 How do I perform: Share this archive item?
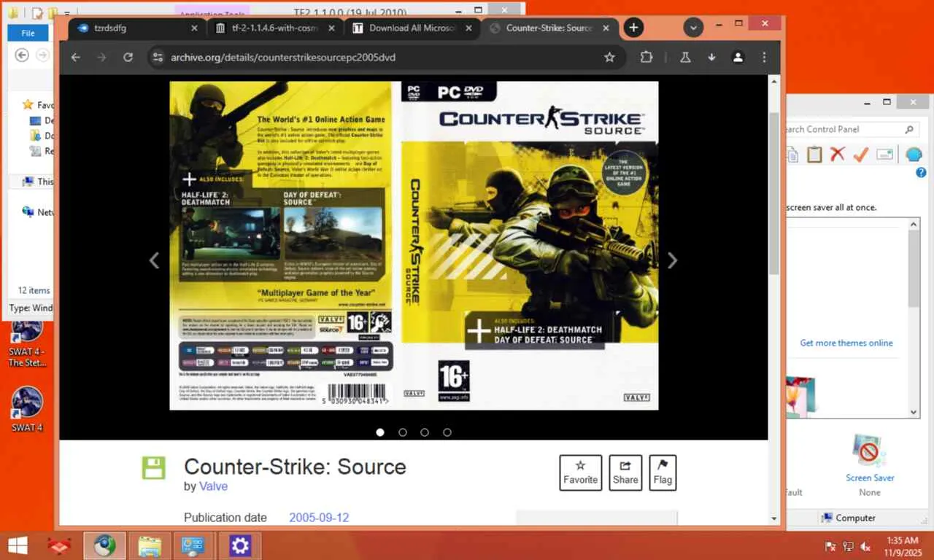coord(625,472)
